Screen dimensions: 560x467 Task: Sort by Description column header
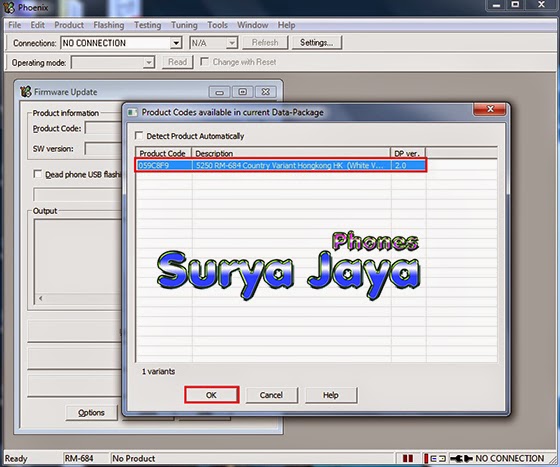click(291, 153)
